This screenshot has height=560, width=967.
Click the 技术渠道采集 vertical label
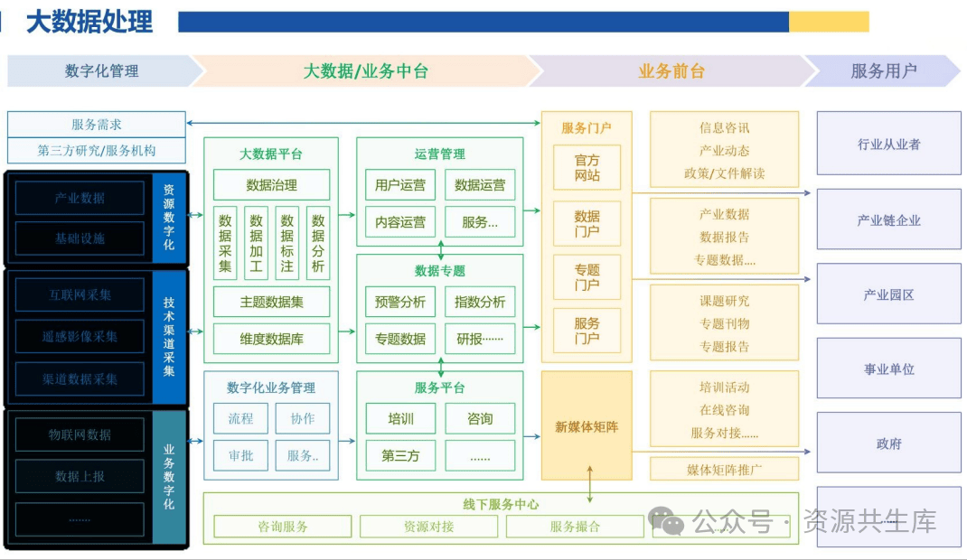pyautogui.click(x=168, y=336)
